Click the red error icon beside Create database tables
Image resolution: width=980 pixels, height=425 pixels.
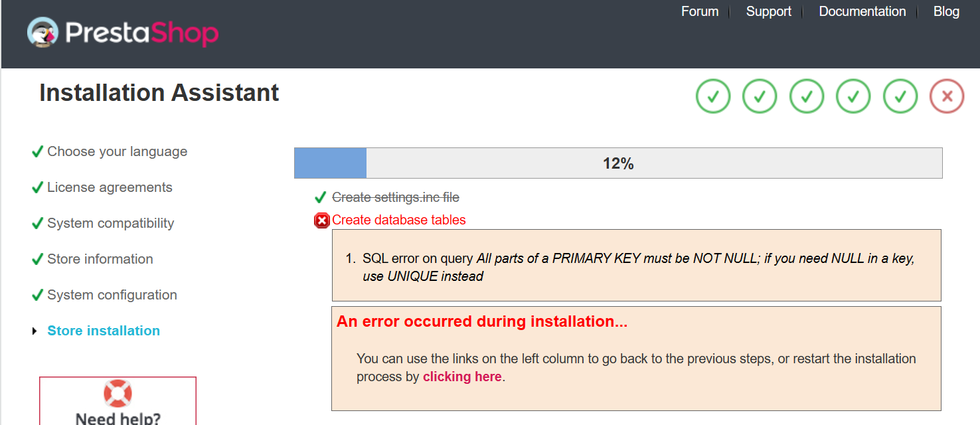(322, 220)
